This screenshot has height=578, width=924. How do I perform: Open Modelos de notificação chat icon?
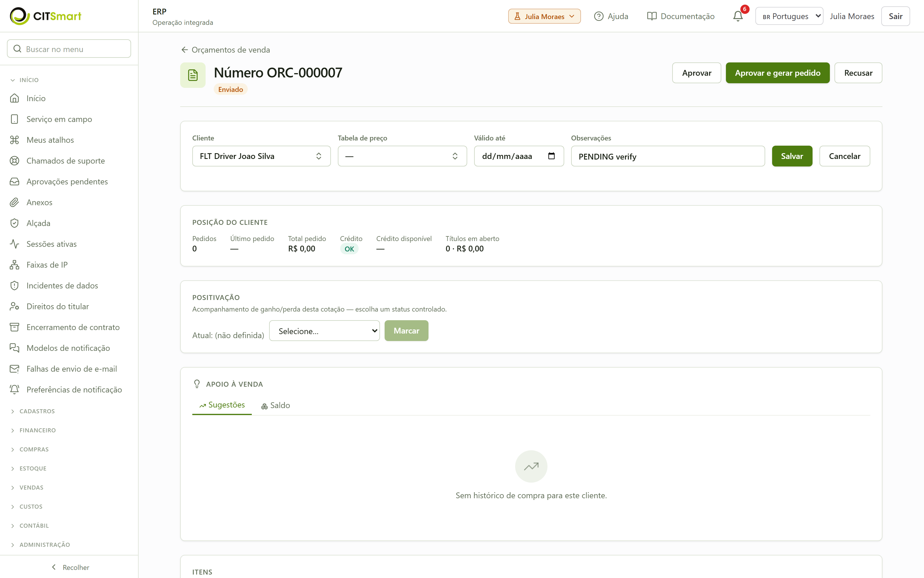coord(14,348)
